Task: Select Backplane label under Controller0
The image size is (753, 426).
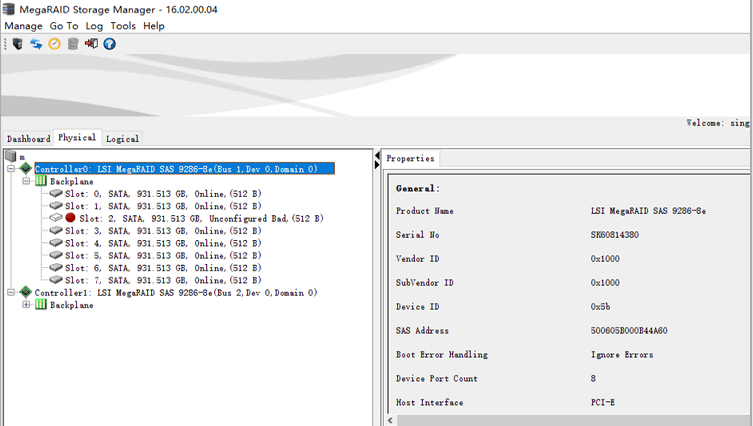Action: [72, 181]
